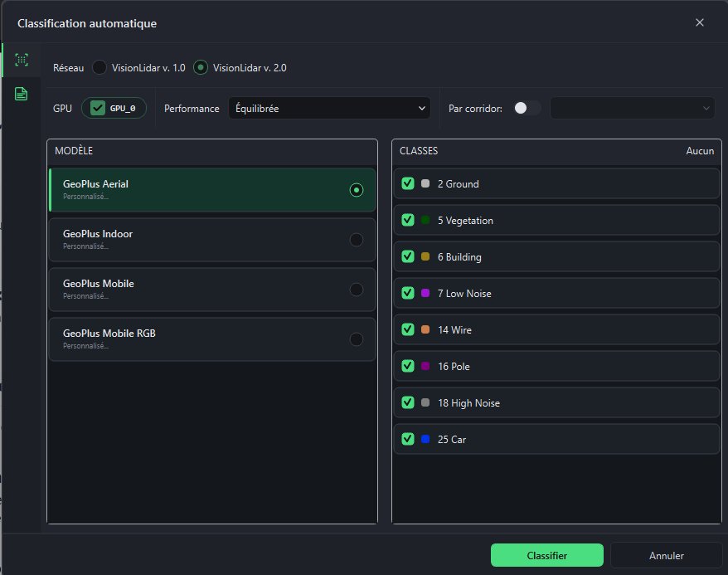Uncheck the 25 Car class checkbox

click(408, 439)
